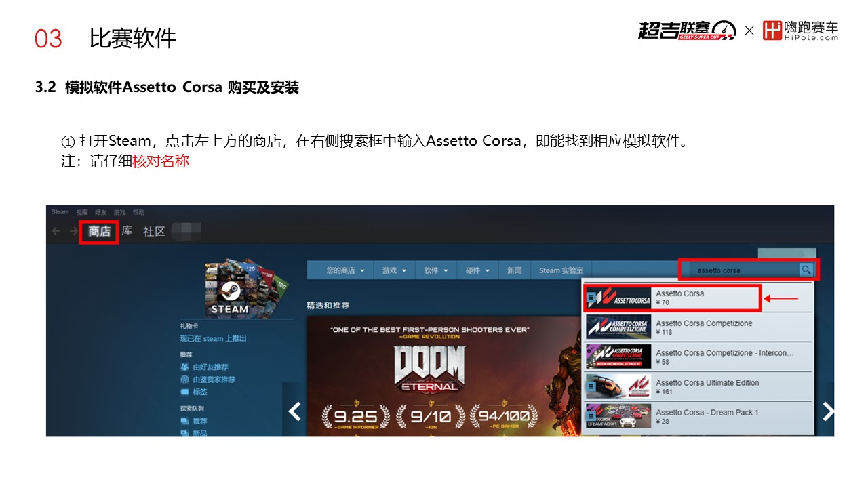Click the Dream Pack 1 result thumbnail

point(618,417)
